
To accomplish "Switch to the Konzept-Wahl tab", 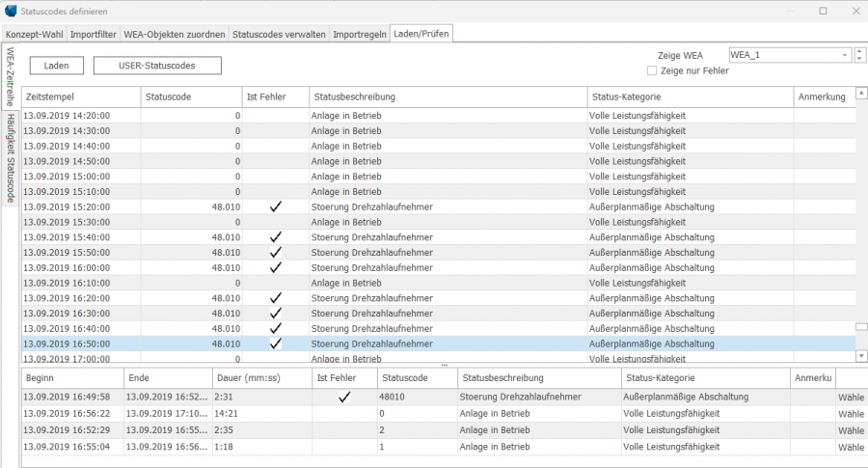I will click(x=35, y=35).
